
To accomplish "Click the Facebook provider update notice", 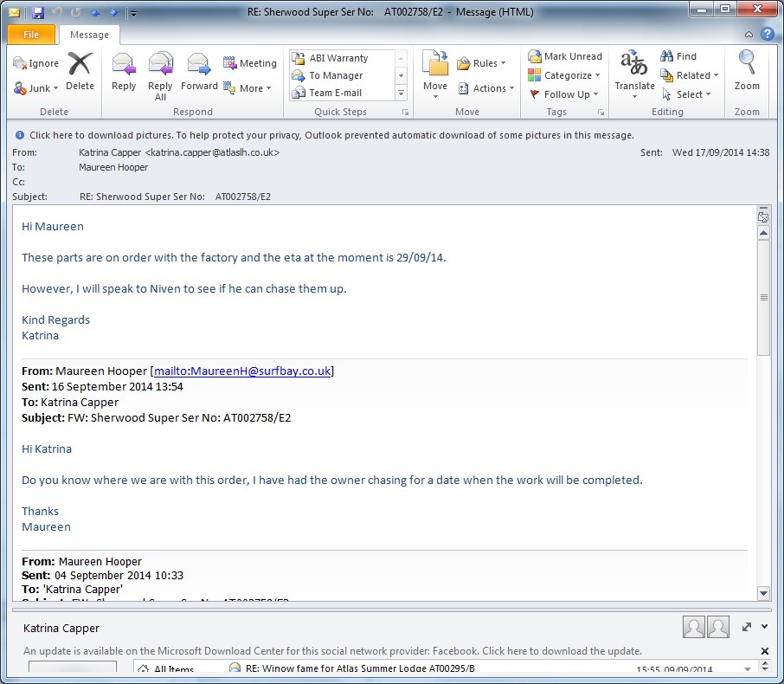I will (332, 651).
